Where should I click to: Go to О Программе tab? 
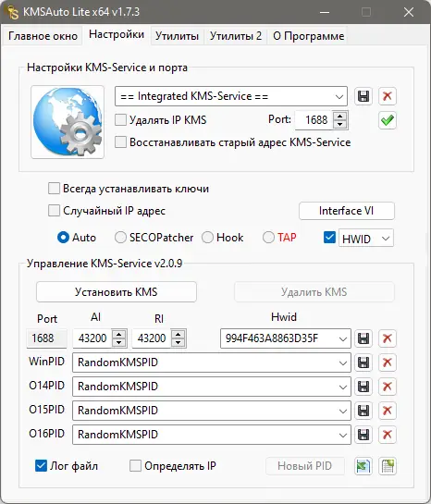pos(309,36)
